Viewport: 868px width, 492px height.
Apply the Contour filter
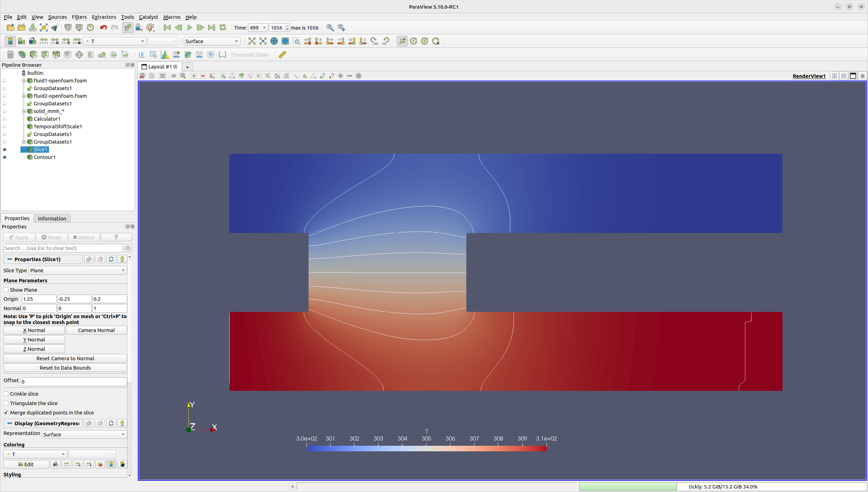coord(22,55)
